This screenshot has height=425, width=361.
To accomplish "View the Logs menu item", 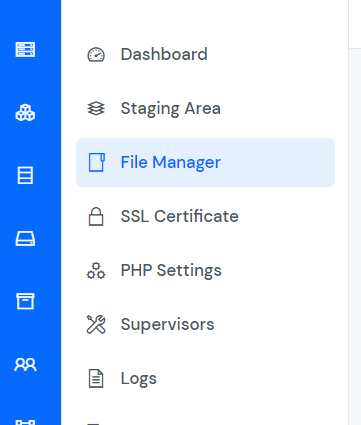I will 206,378.
